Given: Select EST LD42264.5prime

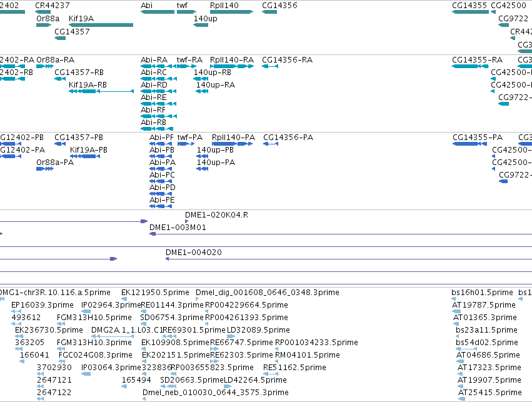Looking at the screenshot, I should (x=228, y=386).
